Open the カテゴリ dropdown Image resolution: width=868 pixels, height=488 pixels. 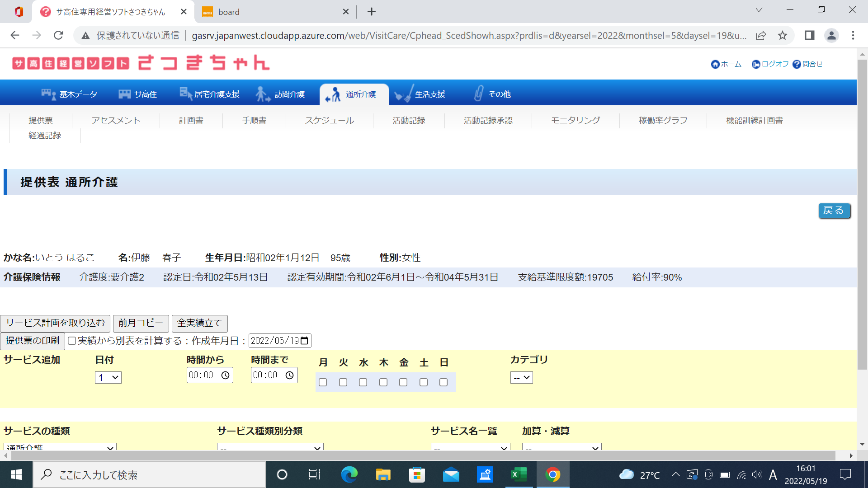(521, 377)
